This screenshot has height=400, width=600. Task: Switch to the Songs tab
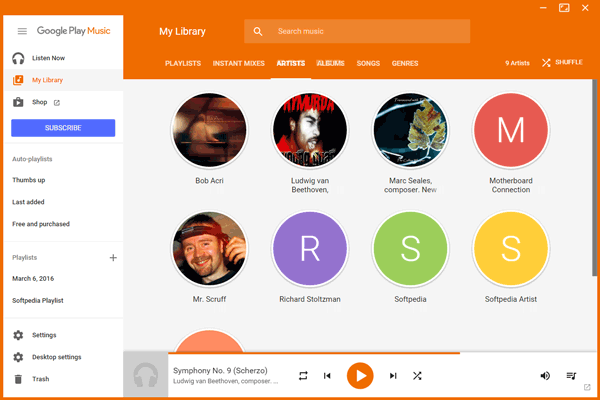click(368, 64)
